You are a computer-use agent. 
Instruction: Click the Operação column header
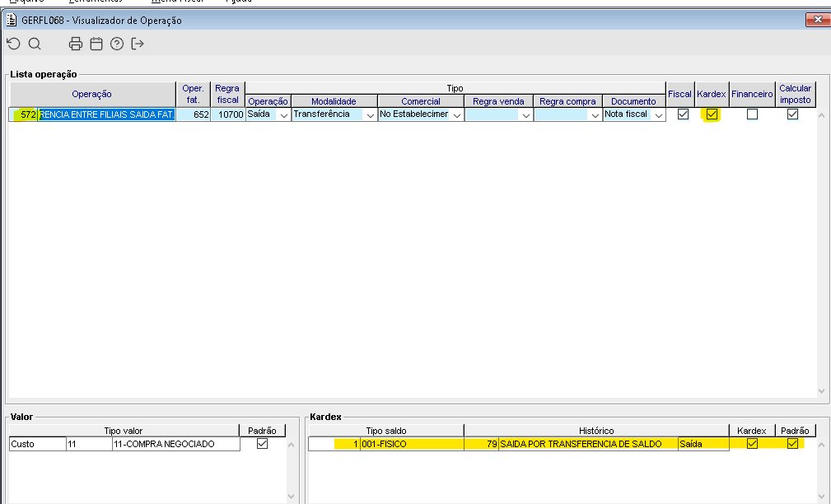point(91,94)
